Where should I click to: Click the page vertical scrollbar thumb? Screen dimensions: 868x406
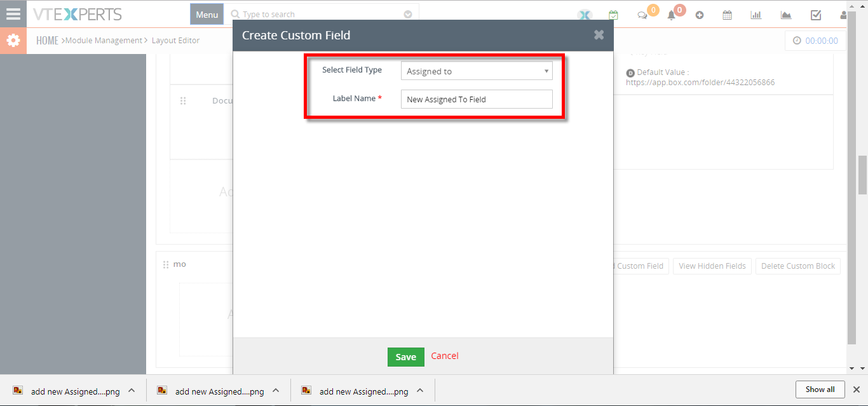[862, 175]
